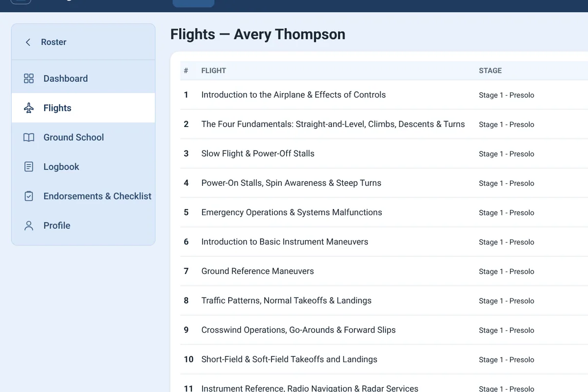Open Ground Reference Maneuvers flight
Screen dimensions: 588x392
[x=258, y=271]
